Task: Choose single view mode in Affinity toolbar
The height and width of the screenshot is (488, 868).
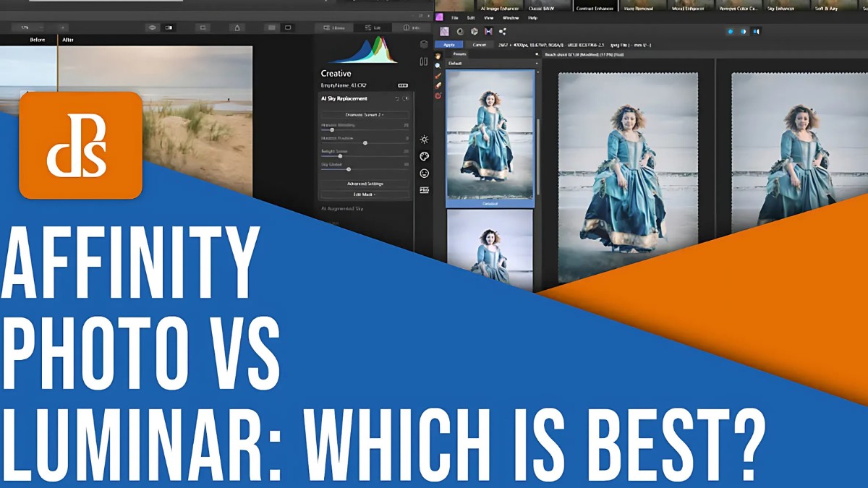Action: (x=731, y=31)
